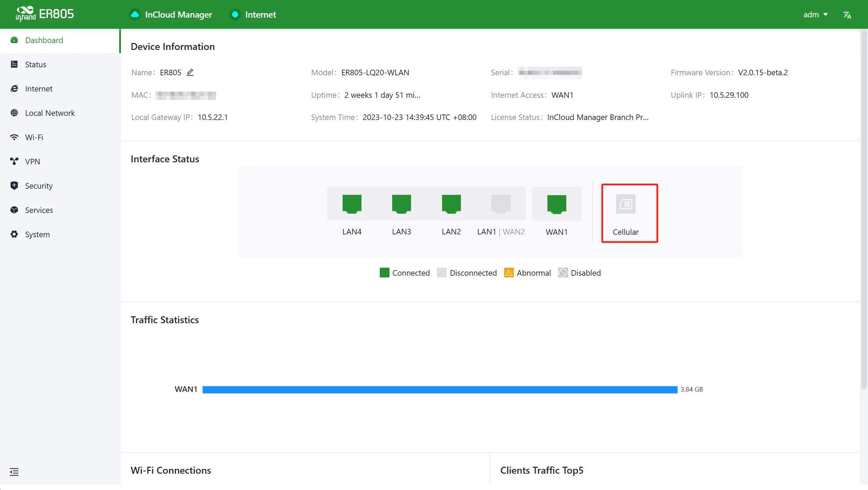
Task: Open the Status menu item
Action: click(x=60, y=65)
